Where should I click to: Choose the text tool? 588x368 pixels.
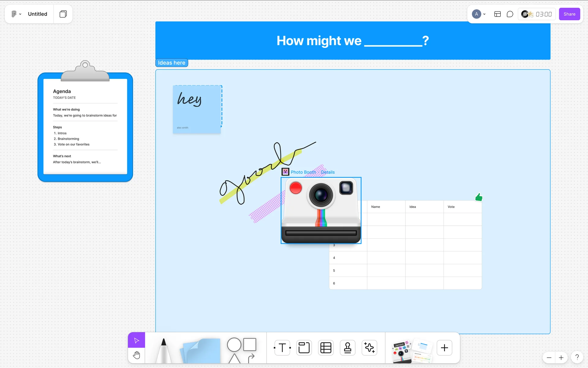coord(282,348)
